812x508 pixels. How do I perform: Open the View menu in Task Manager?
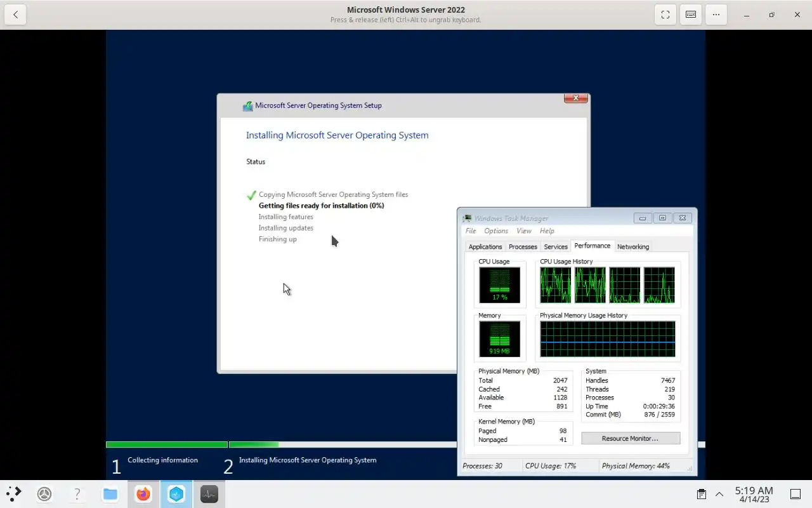click(x=524, y=231)
